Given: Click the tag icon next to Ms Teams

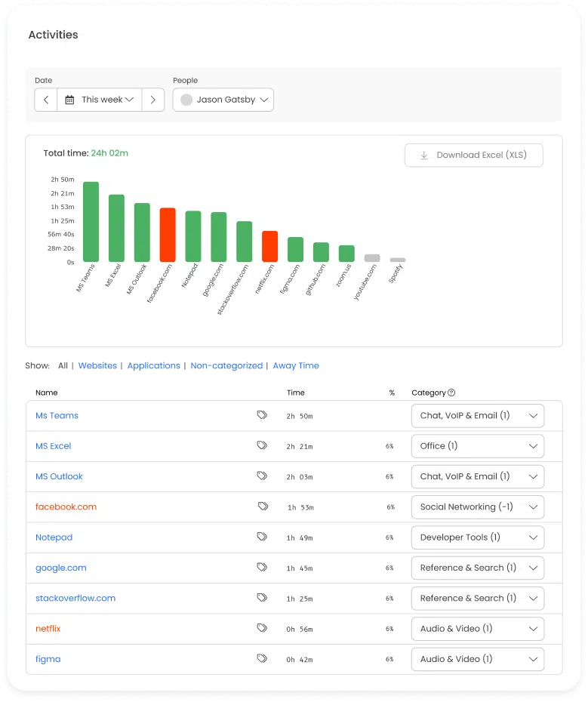Looking at the screenshot, I should pos(262,415).
